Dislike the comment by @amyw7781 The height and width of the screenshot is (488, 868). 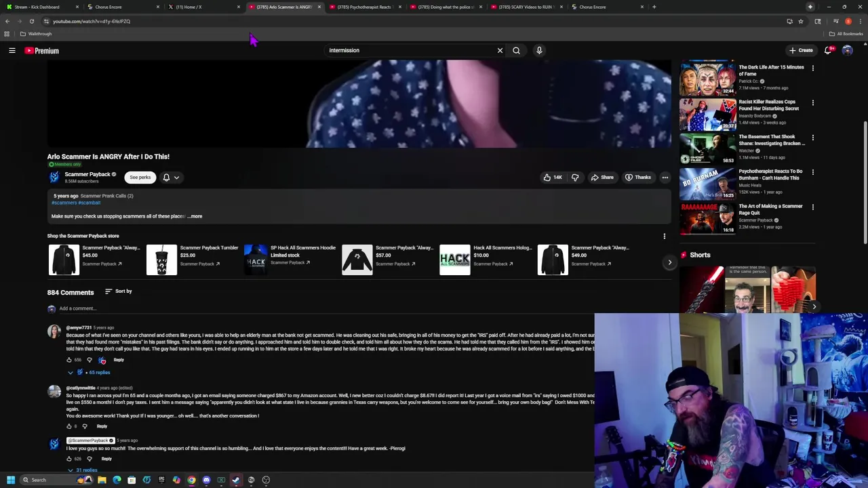pyautogui.click(x=89, y=361)
